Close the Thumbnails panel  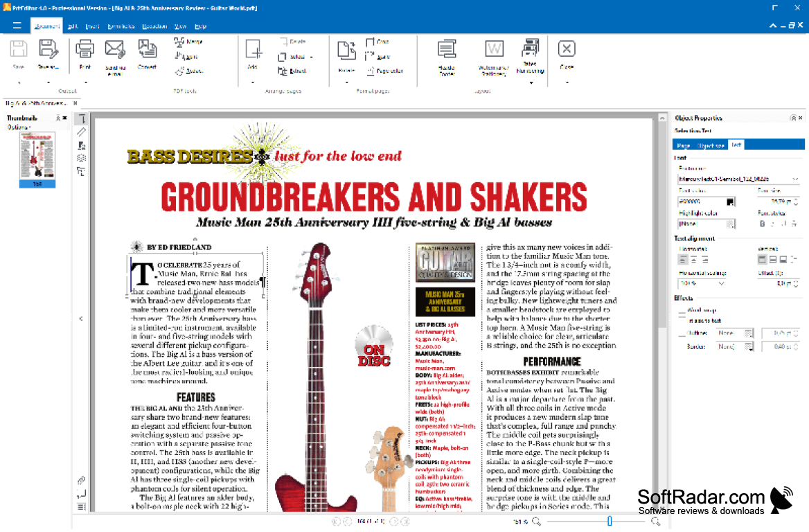(65, 118)
